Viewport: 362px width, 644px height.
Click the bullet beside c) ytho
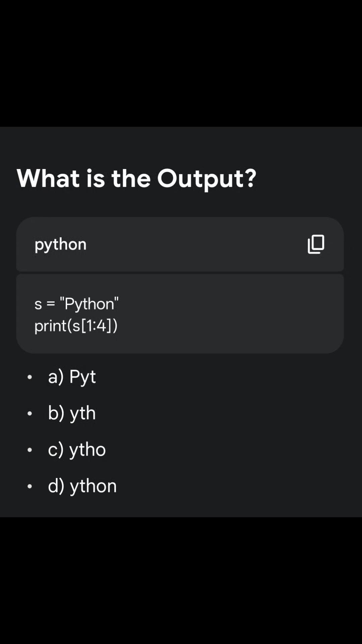[x=30, y=450]
